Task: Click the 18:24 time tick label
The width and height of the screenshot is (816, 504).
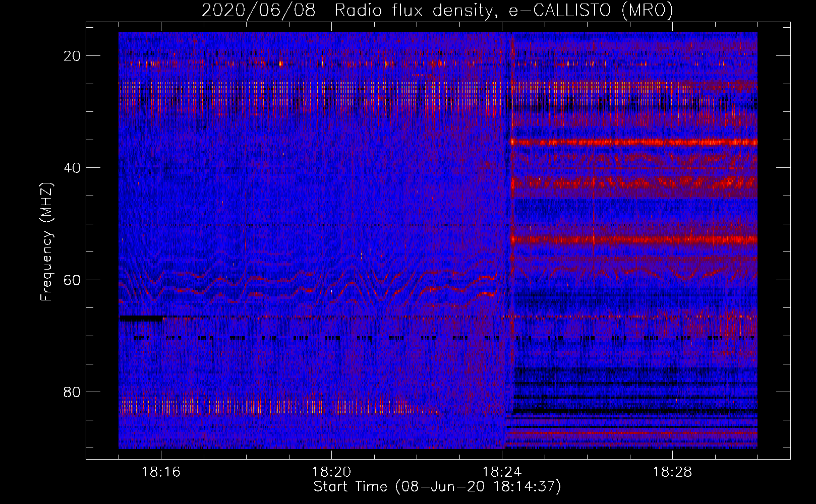Action: tap(502, 472)
